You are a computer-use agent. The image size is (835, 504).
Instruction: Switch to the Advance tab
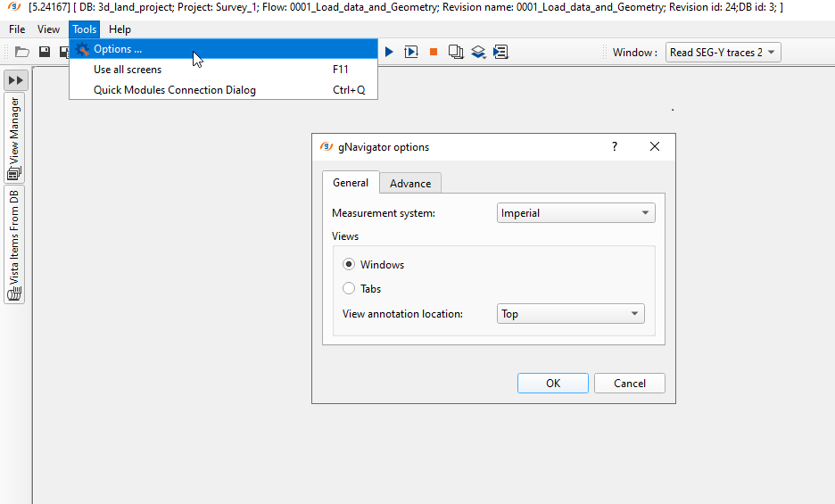[x=410, y=183]
